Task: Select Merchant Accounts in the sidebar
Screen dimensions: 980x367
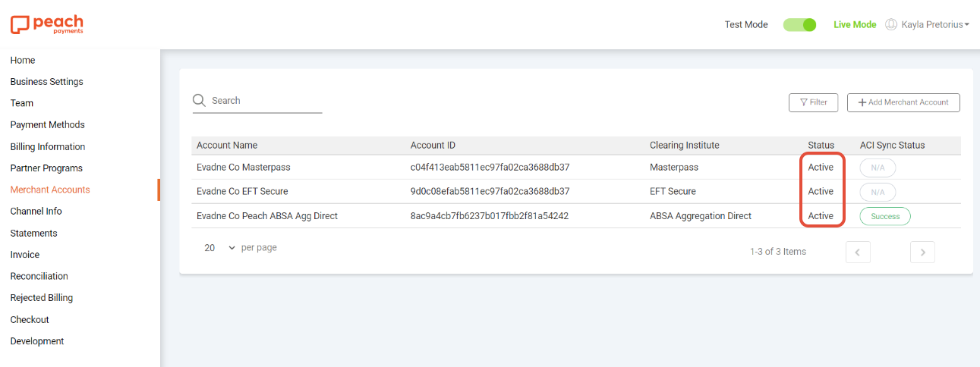Action: click(x=50, y=190)
